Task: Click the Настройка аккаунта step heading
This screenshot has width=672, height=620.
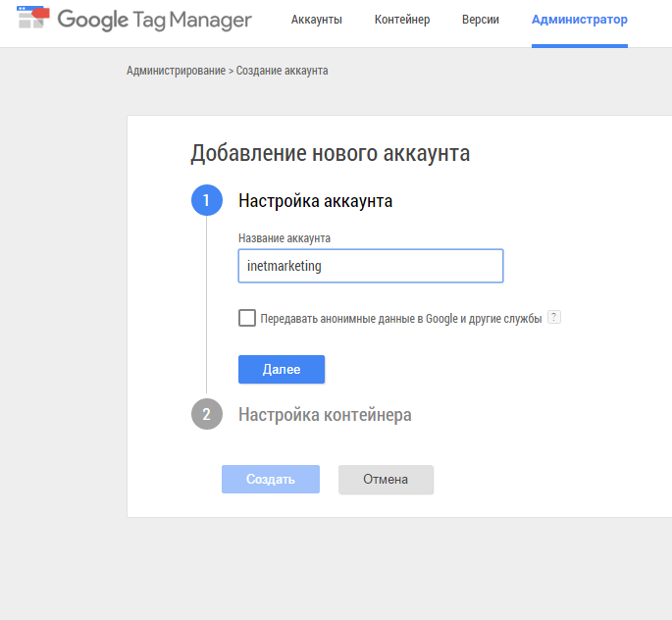Action: tap(315, 201)
